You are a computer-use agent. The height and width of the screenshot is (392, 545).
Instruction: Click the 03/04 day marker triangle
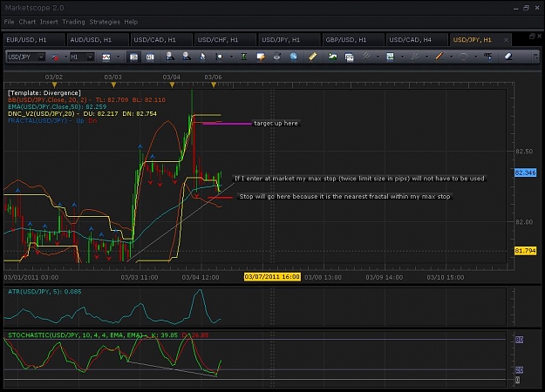pyautogui.click(x=172, y=84)
